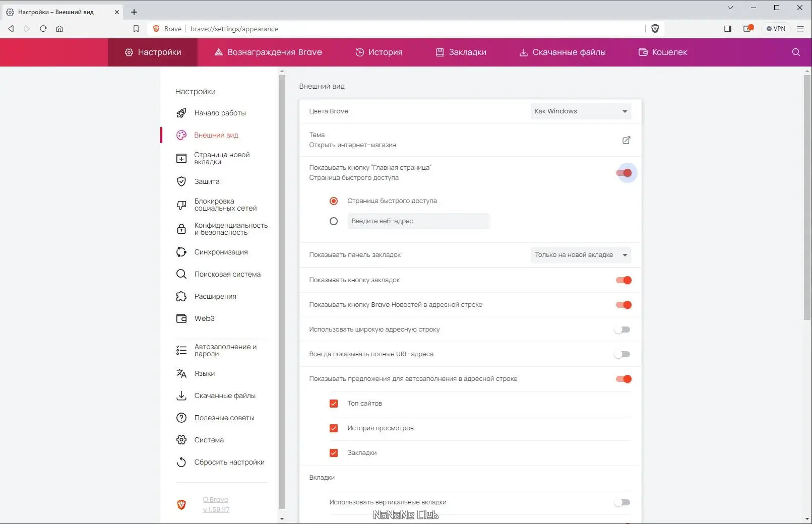The image size is (812, 524).
Task: Switch to the История tab
Action: click(x=379, y=52)
